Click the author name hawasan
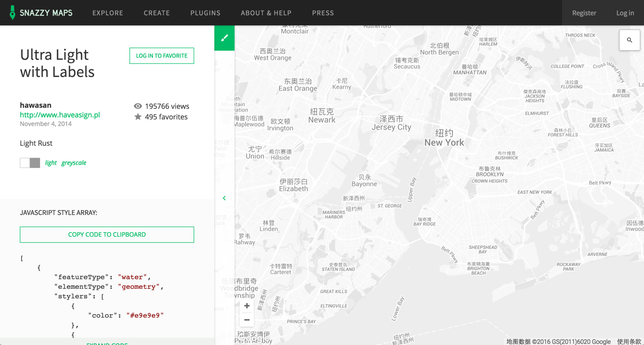 pos(35,105)
